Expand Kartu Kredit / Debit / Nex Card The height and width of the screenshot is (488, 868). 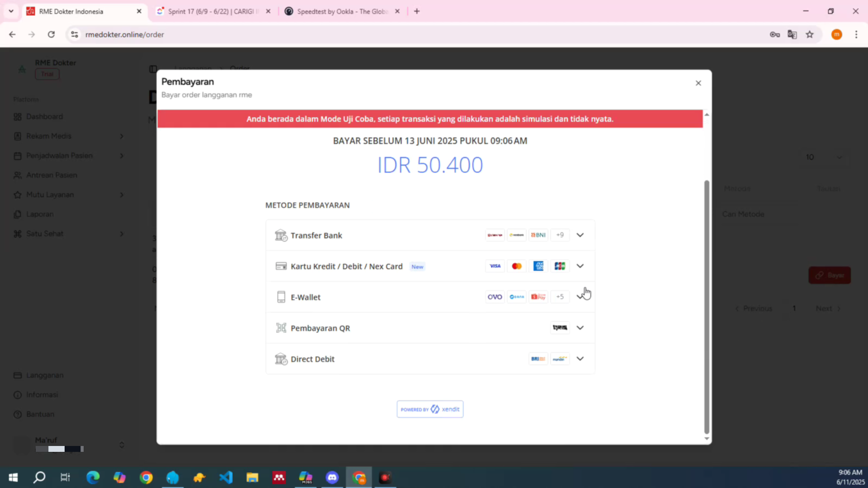click(580, 266)
